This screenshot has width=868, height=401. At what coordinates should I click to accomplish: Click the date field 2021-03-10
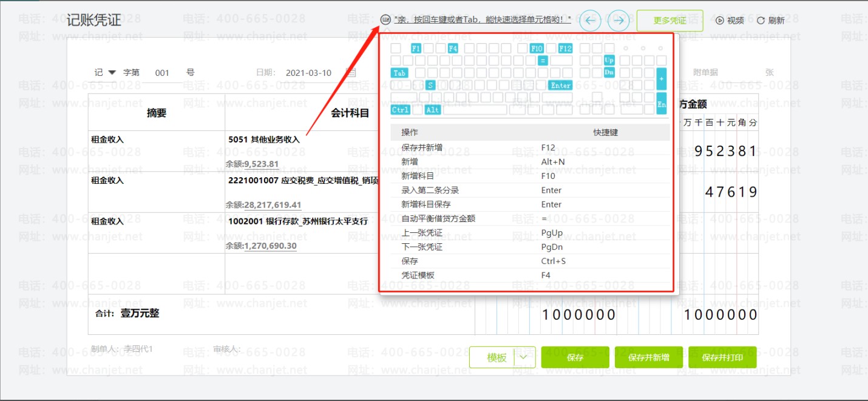tap(308, 73)
